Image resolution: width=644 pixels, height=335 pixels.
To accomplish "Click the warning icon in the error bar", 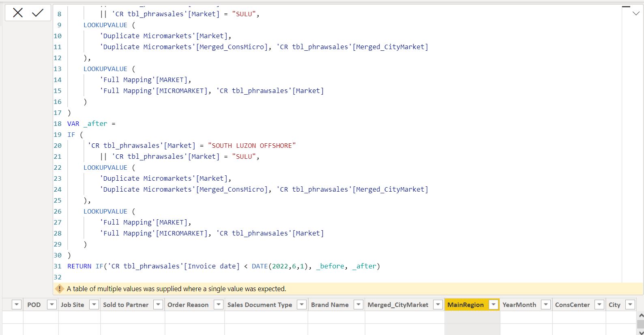I will click(x=60, y=289).
